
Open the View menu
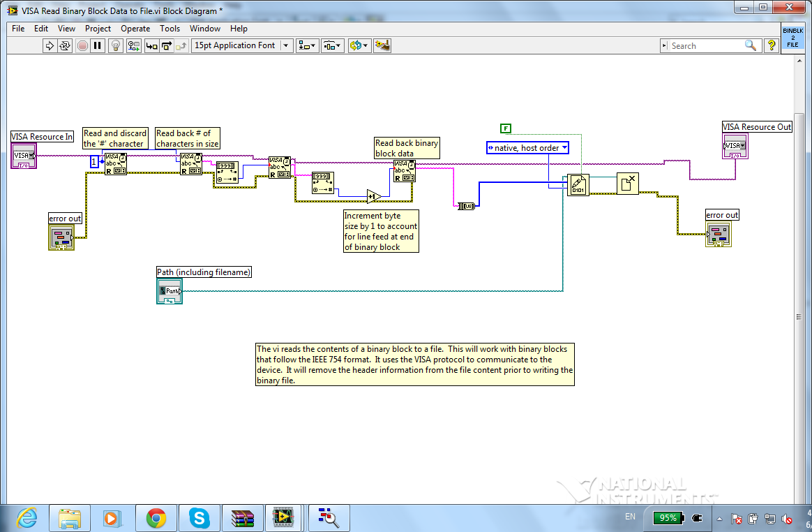click(66, 29)
